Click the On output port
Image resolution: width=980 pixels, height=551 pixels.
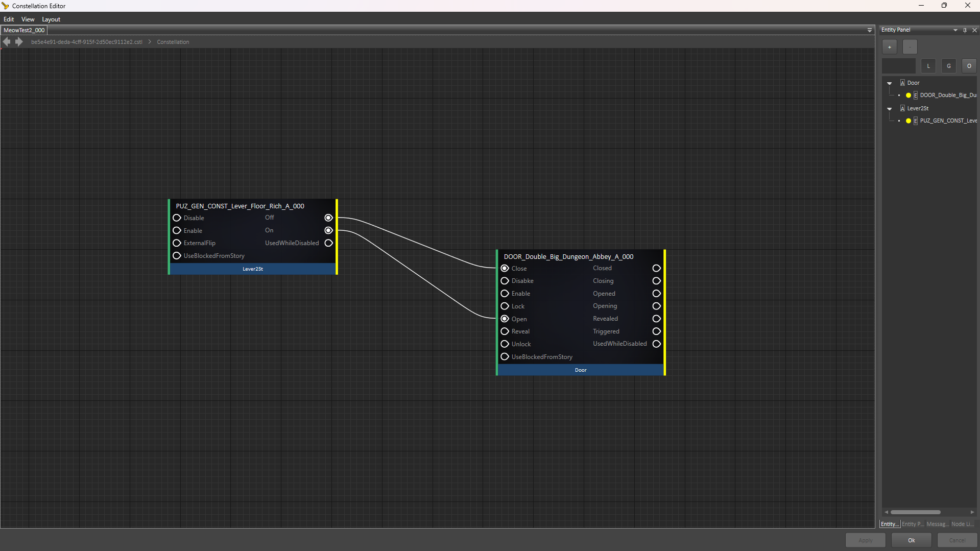click(x=329, y=231)
